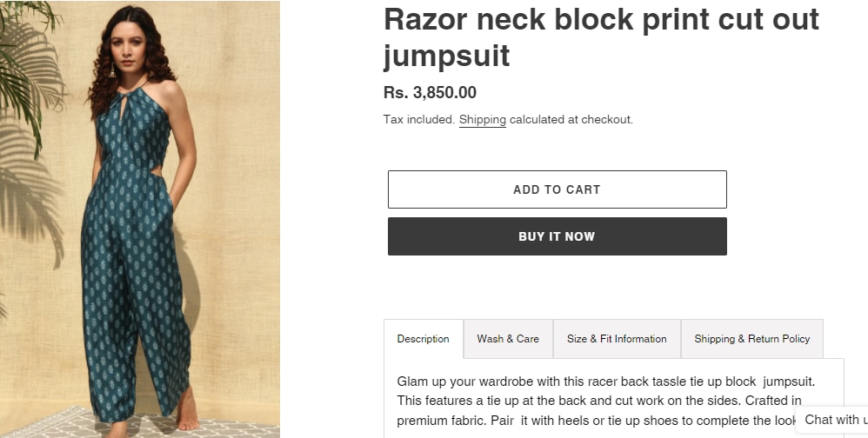This screenshot has height=438, width=868.
Task: Switch to the Wash & Care tab
Action: pos(508,339)
